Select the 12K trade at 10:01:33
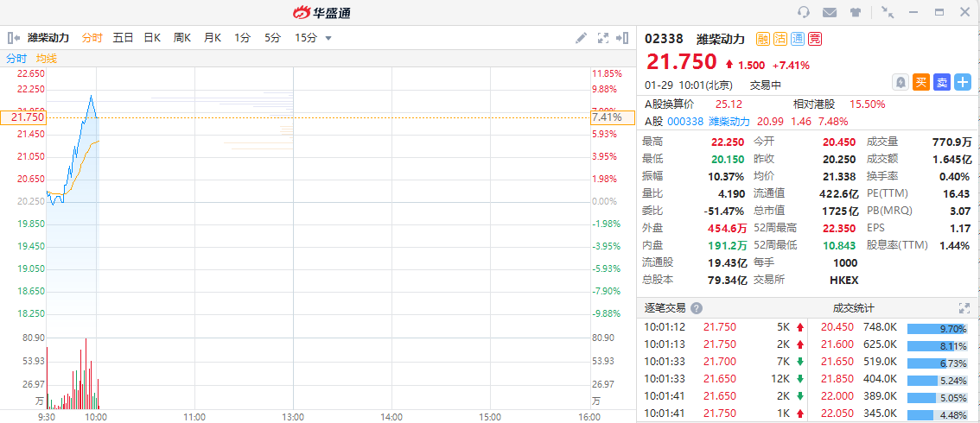Screen dimensions: 980x423 click(x=723, y=379)
